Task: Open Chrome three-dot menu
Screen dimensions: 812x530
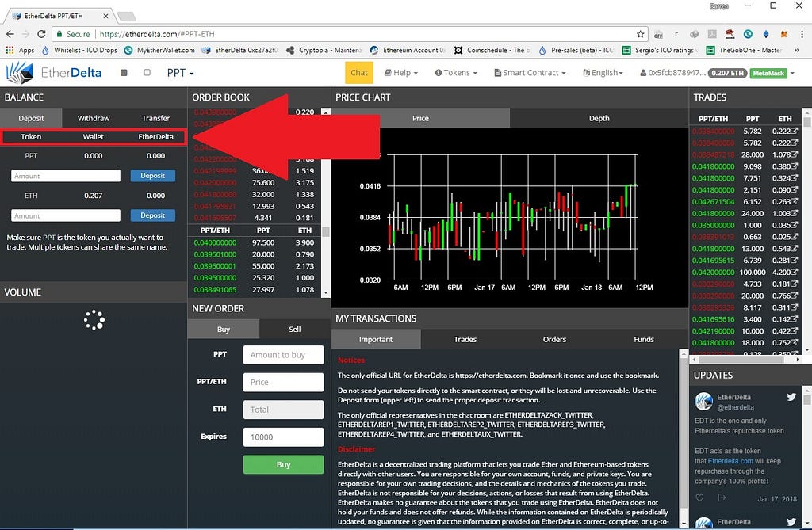Action: pos(802,34)
